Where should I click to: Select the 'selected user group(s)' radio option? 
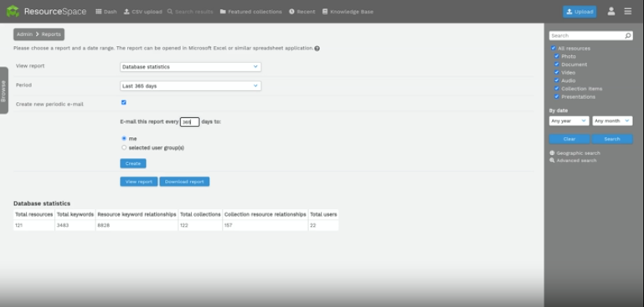pos(124,147)
